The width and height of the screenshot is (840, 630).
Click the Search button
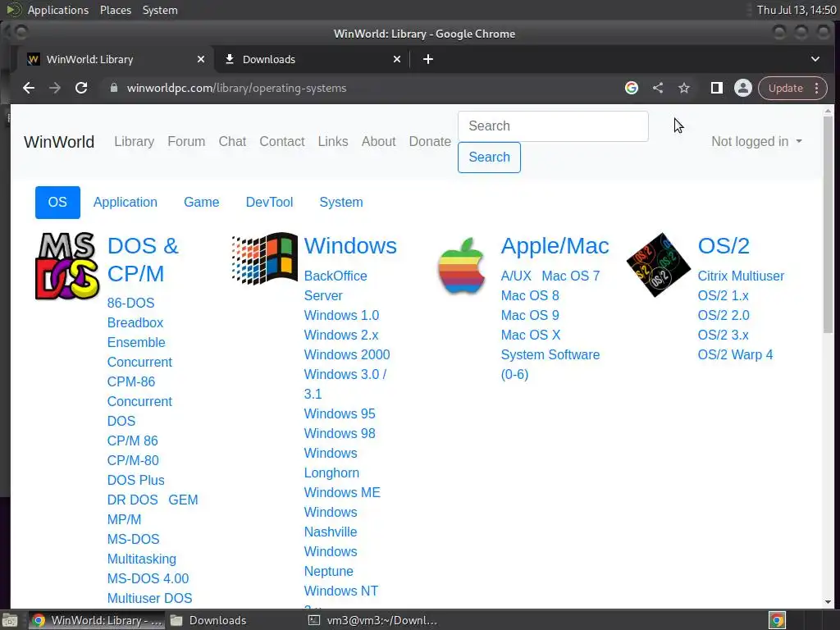pos(489,157)
